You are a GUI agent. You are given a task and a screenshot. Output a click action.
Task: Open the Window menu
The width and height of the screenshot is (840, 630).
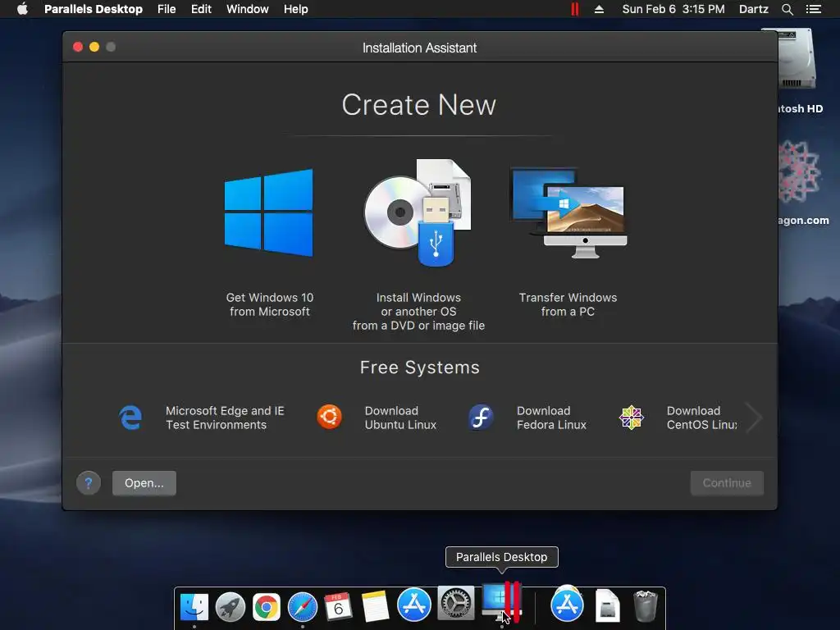(x=248, y=9)
